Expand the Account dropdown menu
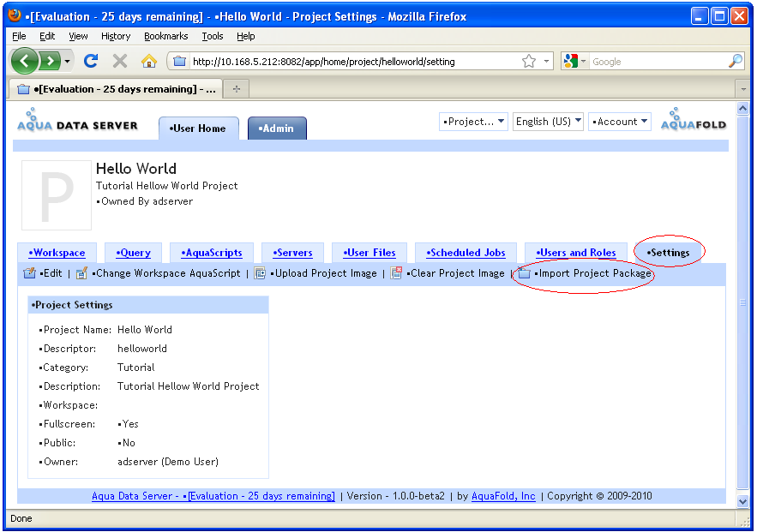The image size is (757, 532). coord(620,122)
